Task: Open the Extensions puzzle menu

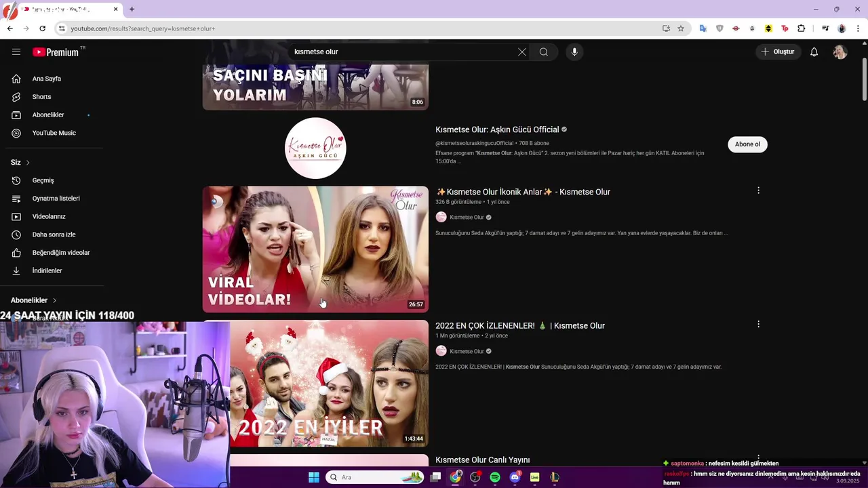Action: tap(802, 28)
